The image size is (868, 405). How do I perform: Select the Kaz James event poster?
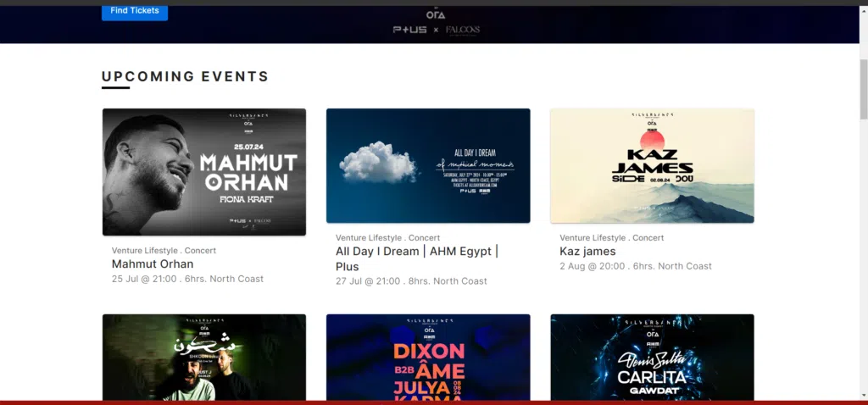click(x=652, y=166)
